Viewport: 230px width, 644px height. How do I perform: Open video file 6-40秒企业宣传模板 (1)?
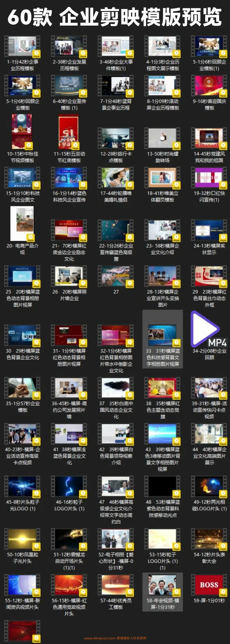coord(69,86)
